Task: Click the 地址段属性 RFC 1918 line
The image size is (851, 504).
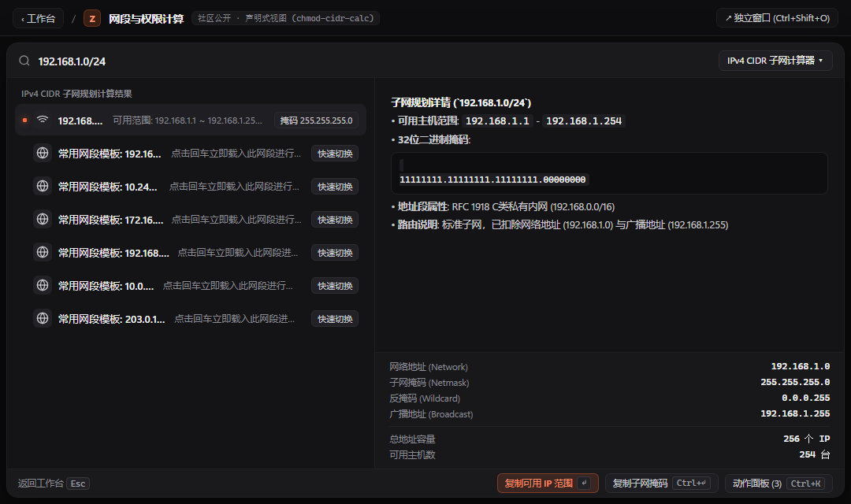Action: coord(503,206)
